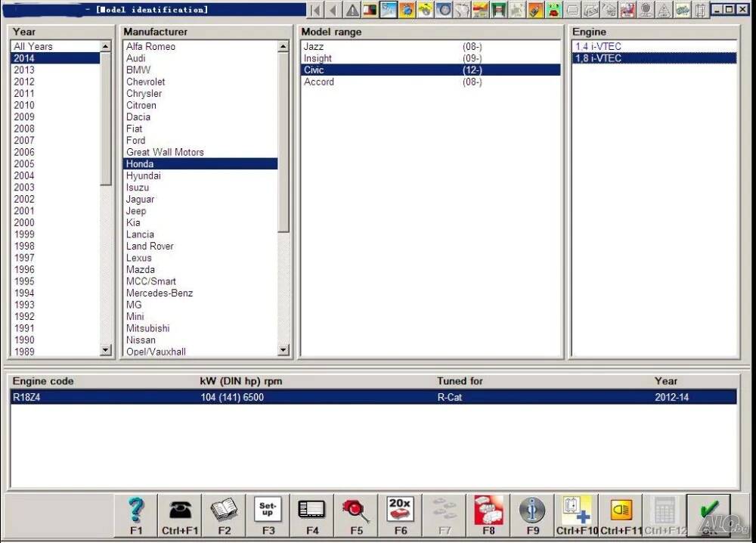Select the 1.8 i-VTEC engine
Viewport: 756px width, 543px height.
[x=654, y=58]
